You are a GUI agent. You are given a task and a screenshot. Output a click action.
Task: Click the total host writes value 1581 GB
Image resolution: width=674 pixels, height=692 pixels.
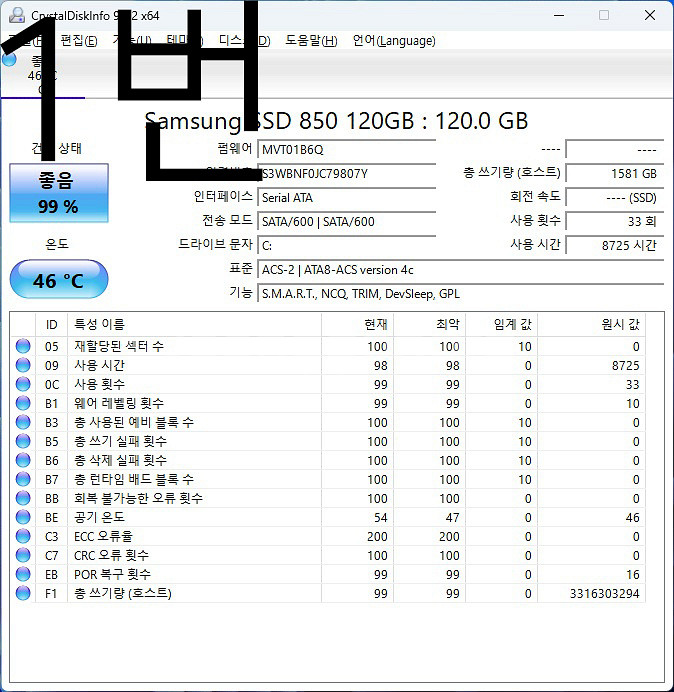click(x=615, y=173)
